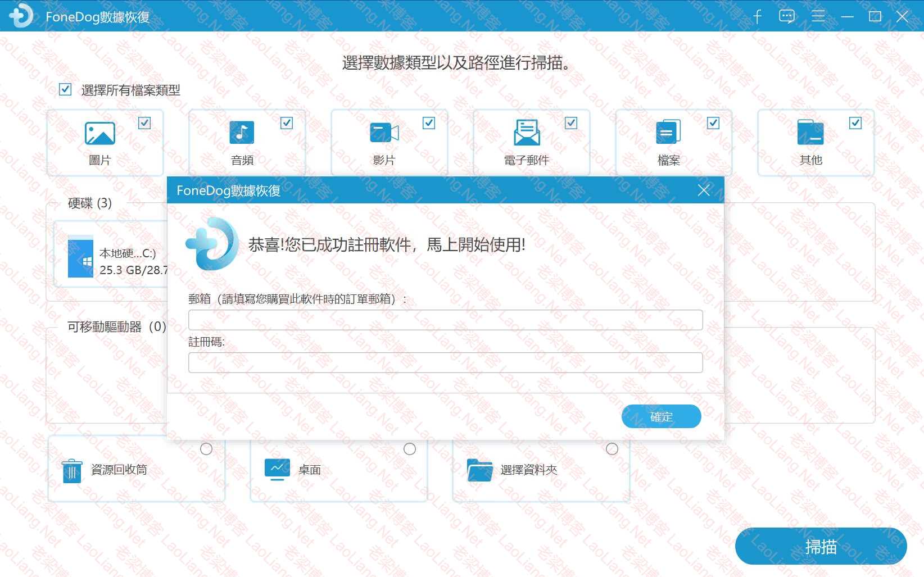Toggle the 選擇所有檔案類型 checkbox
924x577 pixels.
65,90
